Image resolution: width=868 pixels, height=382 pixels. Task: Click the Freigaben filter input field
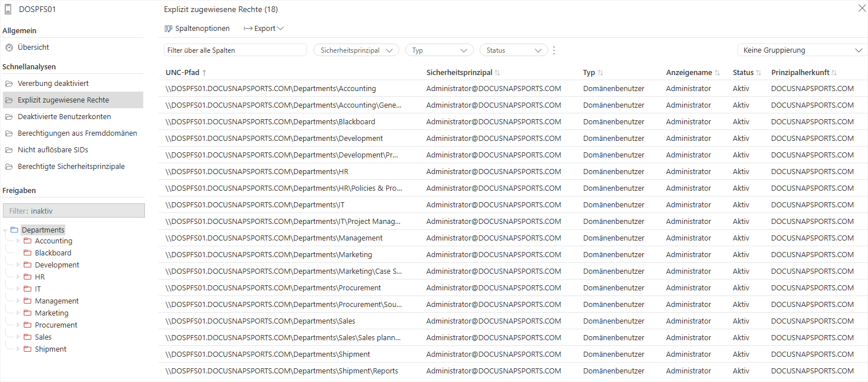click(74, 211)
